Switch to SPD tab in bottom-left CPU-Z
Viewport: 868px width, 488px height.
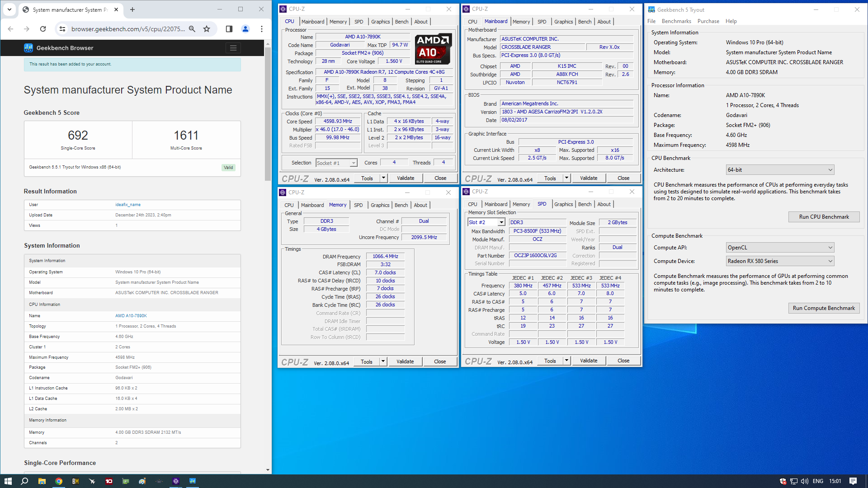pos(358,205)
